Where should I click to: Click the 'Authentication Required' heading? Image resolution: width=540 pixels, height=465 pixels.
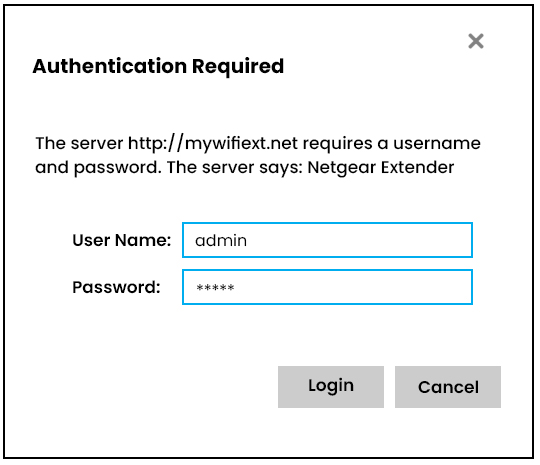(x=158, y=66)
